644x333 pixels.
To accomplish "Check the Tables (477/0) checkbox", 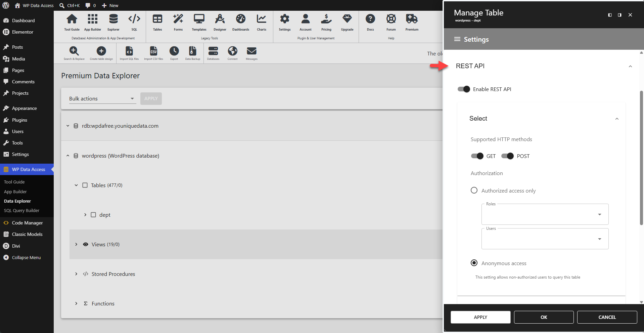I will (x=85, y=185).
